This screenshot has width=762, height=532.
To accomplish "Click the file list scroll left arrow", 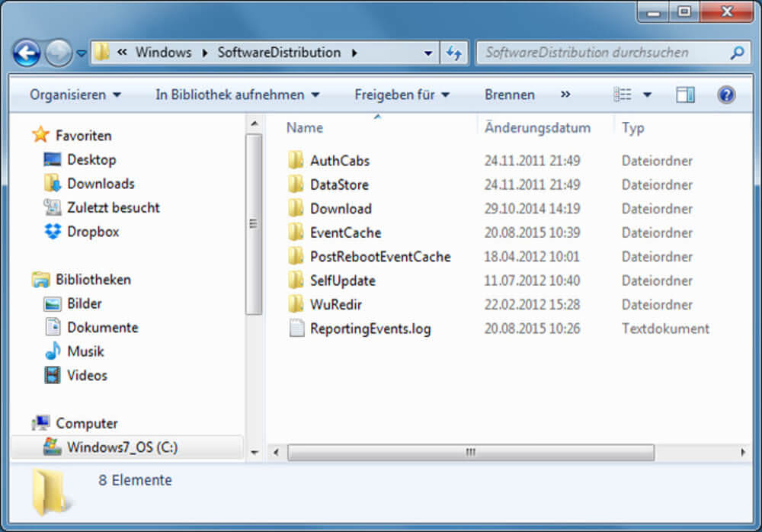I will [x=276, y=452].
